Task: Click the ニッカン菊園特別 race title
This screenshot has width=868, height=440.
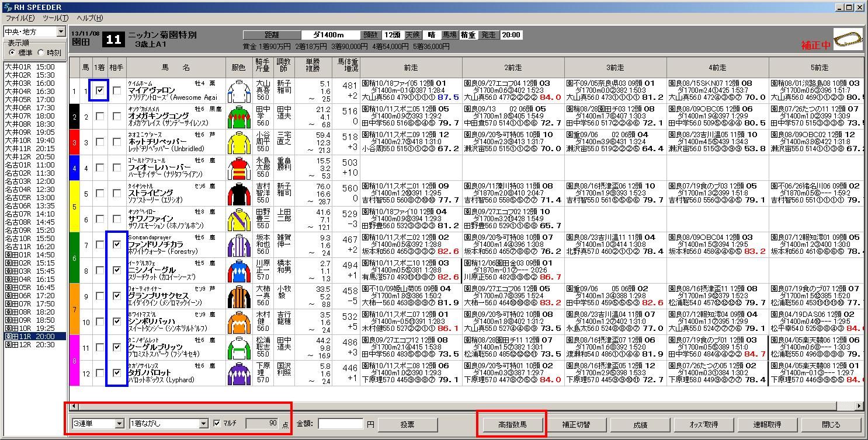Action: point(162,35)
